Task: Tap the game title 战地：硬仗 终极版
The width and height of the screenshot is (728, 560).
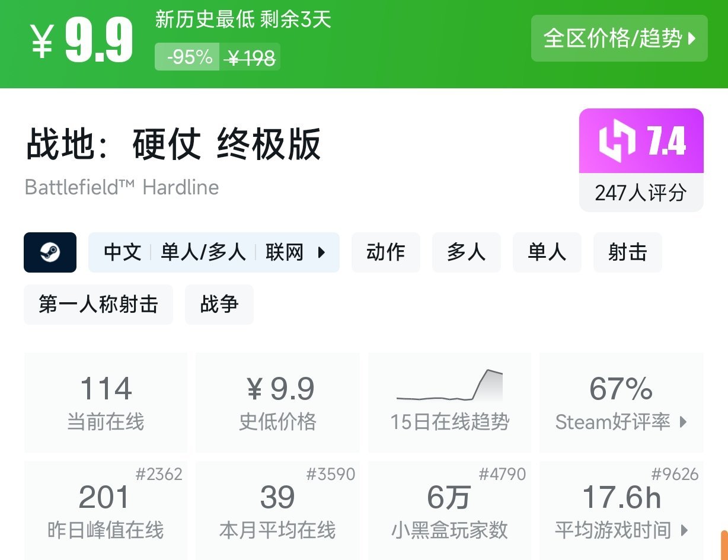Action: (x=173, y=144)
